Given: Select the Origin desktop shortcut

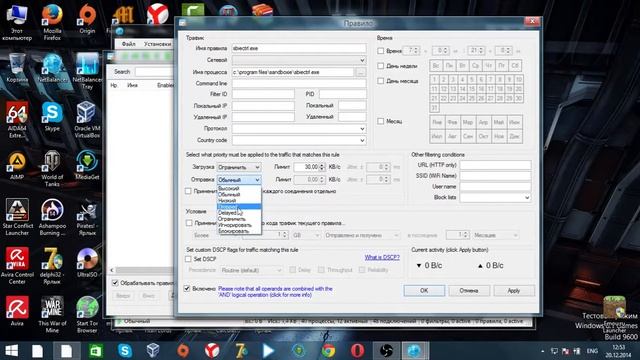Looking at the screenshot, I should click(x=87, y=19).
